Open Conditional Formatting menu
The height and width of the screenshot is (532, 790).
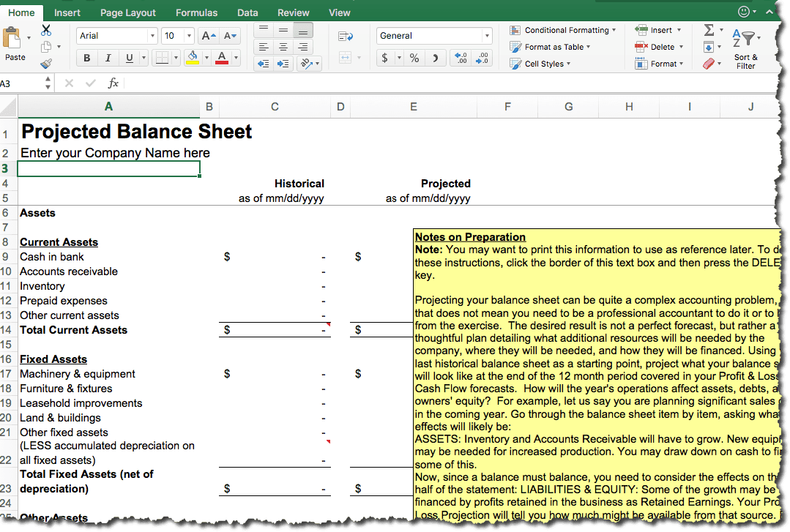(562, 30)
